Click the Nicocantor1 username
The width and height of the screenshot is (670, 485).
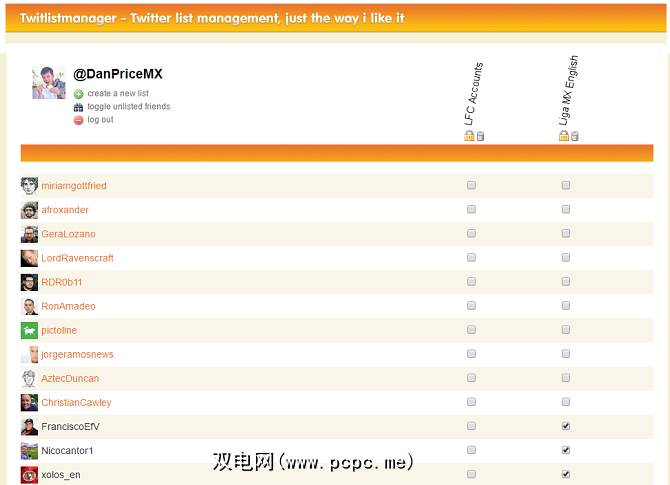click(67, 451)
